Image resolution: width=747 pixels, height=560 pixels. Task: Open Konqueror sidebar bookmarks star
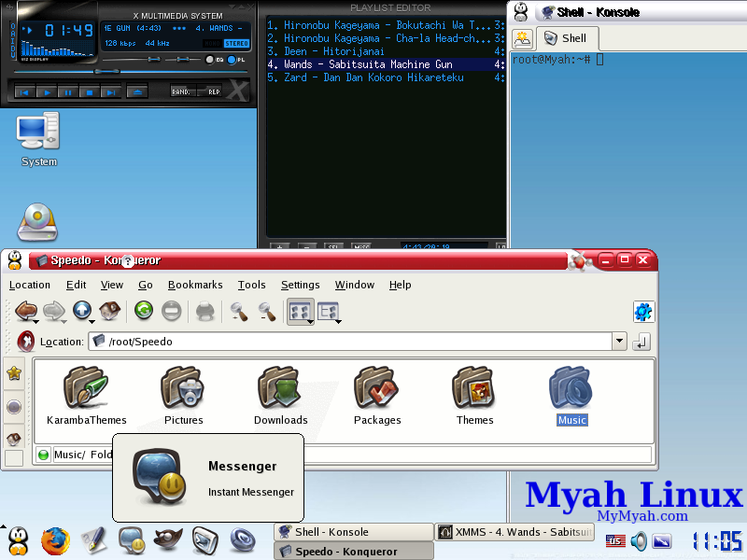[14, 372]
